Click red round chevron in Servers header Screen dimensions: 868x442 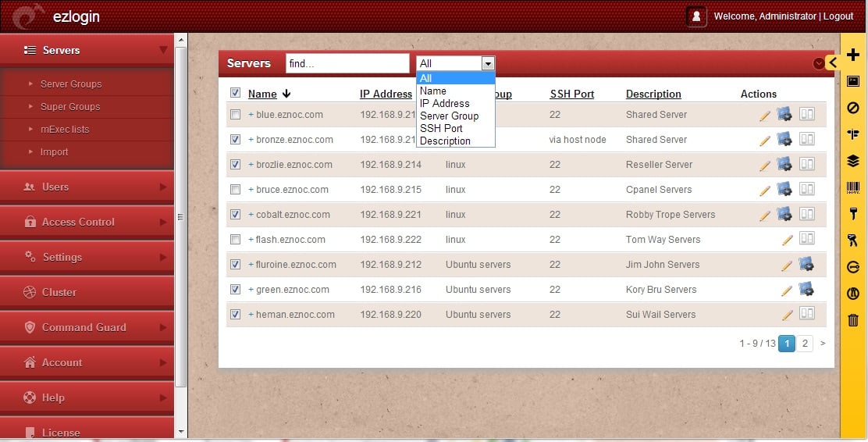point(819,64)
